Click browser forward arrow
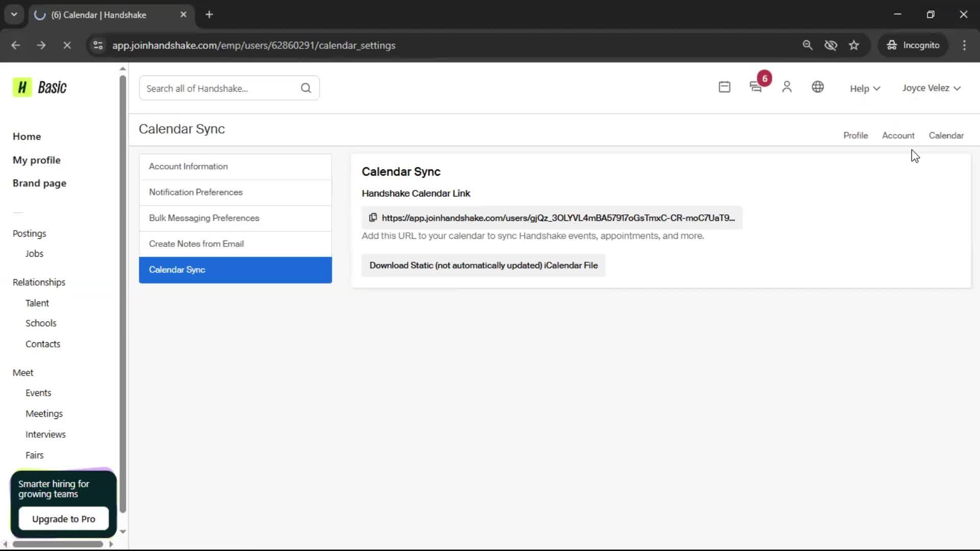This screenshot has height=551, width=980. pos(41,45)
